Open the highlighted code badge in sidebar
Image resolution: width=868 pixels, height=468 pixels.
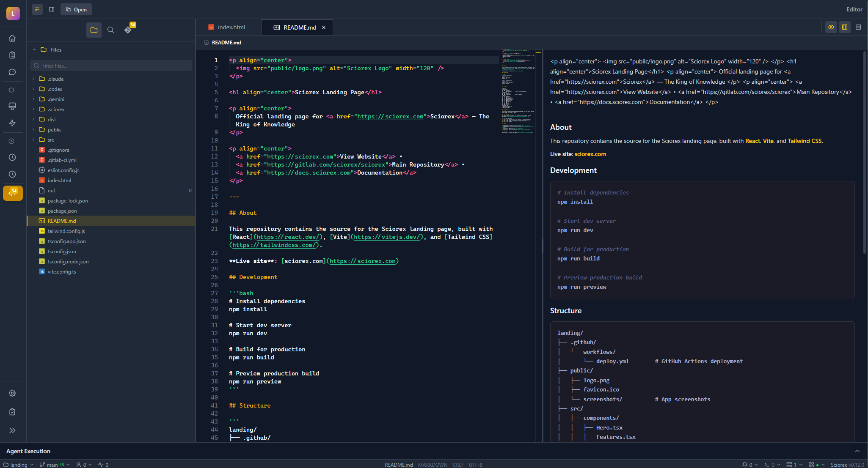[x=12, y=193]
